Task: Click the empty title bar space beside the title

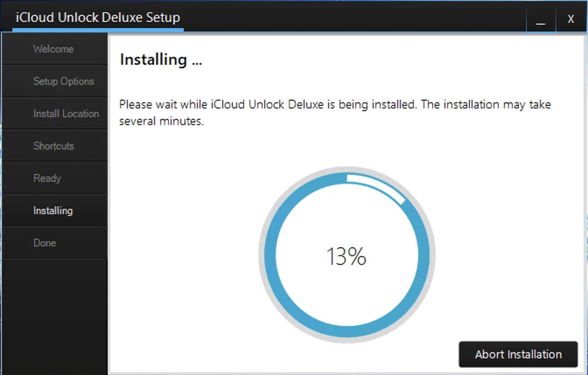Action: click(350, 17)
